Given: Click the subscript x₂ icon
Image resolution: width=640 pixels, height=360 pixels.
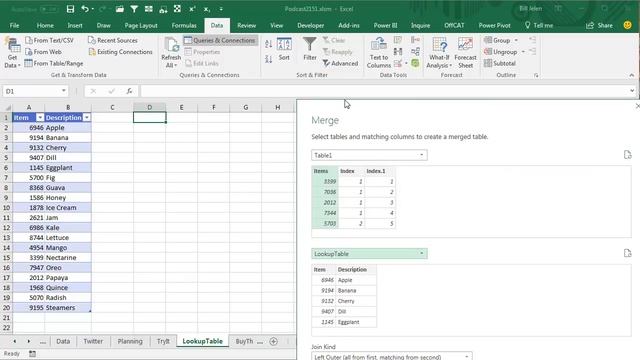Looking at the screenshot, I should [x=207, y=9].
